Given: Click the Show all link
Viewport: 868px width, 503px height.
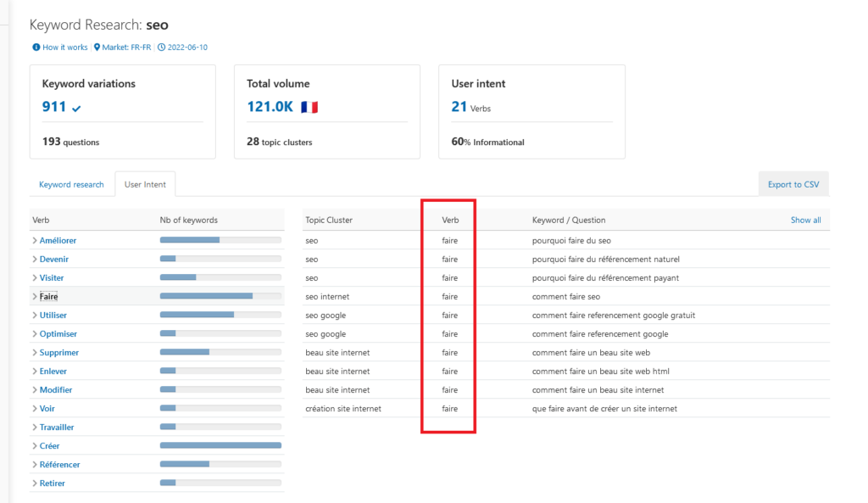Looking at the screenshot, I should 805,221.
